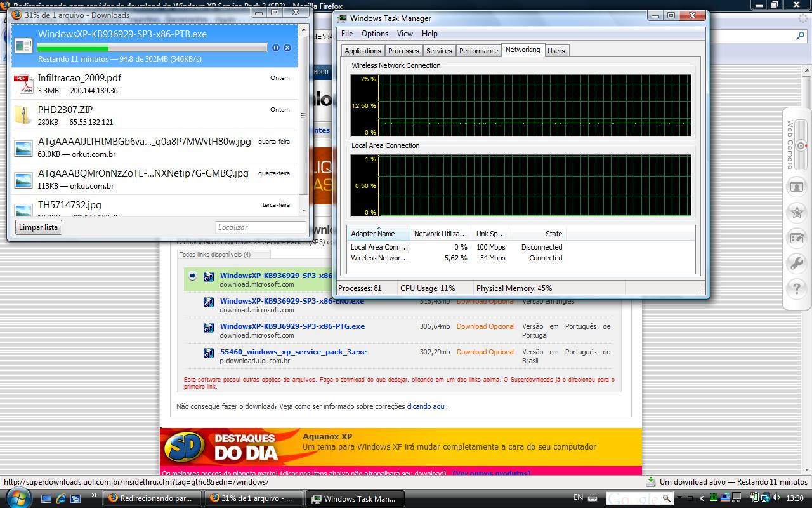Launch Internet Explorer from quick launch
The image size is (812, 508).
coord(61,498)
